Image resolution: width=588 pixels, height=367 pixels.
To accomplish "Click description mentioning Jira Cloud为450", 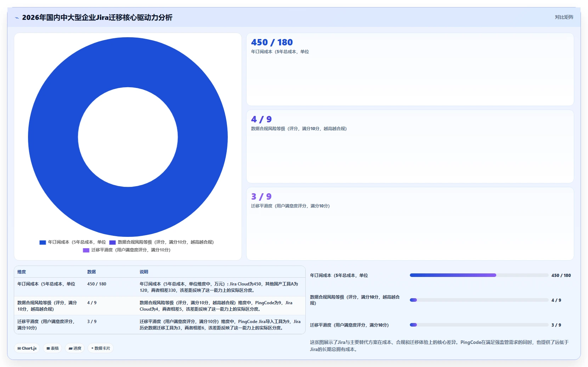I will click(219, 287).
